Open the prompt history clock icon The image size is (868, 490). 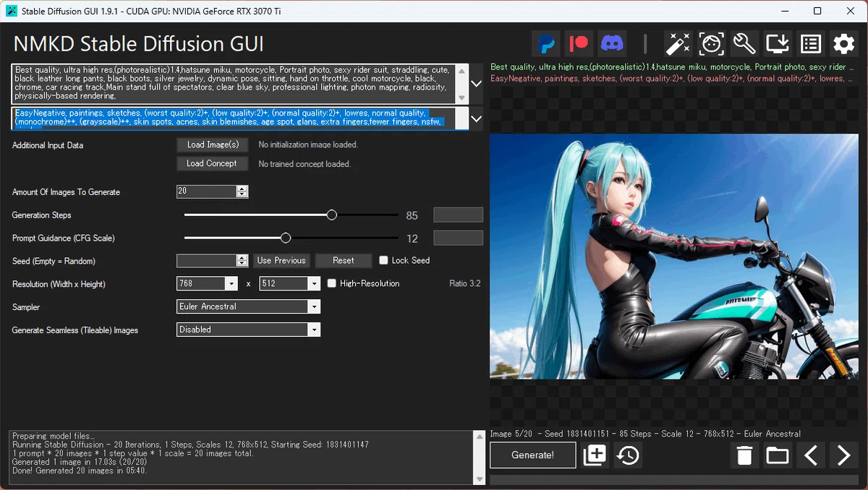click(628, 455)
